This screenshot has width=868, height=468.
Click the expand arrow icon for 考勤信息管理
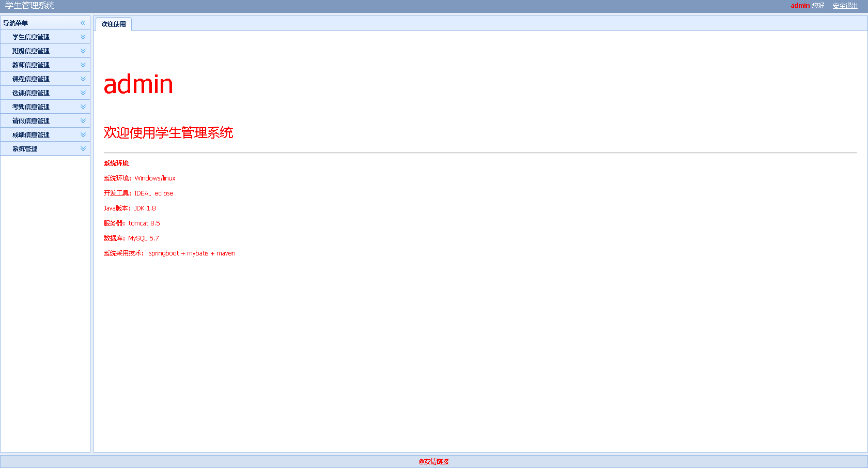click(83, 107)
